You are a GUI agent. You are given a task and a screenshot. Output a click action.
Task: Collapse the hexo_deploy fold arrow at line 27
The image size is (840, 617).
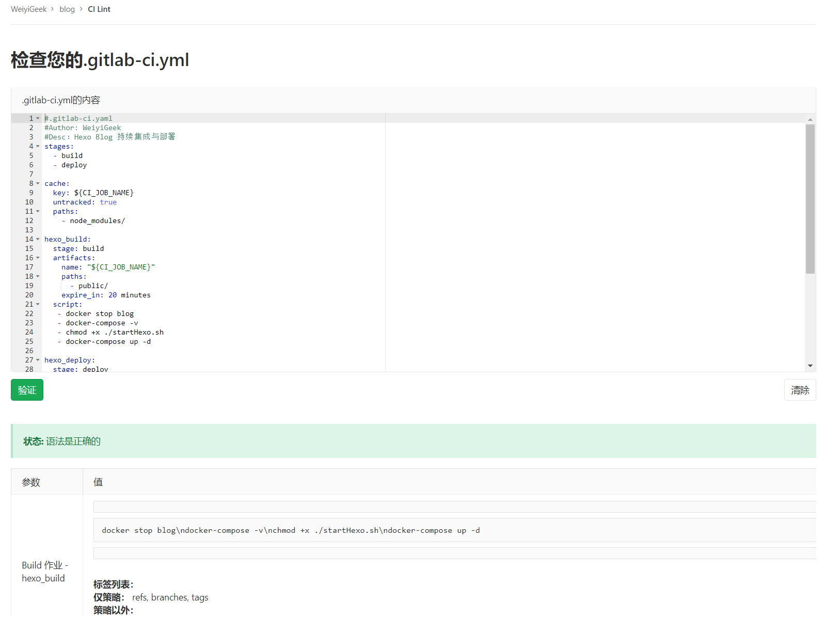point(38,360)
